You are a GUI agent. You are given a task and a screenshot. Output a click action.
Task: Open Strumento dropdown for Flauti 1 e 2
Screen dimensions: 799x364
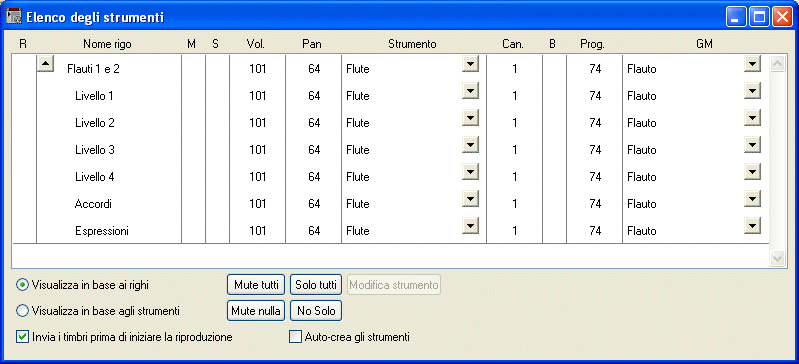pyautogui.click(x=471, y=64)
